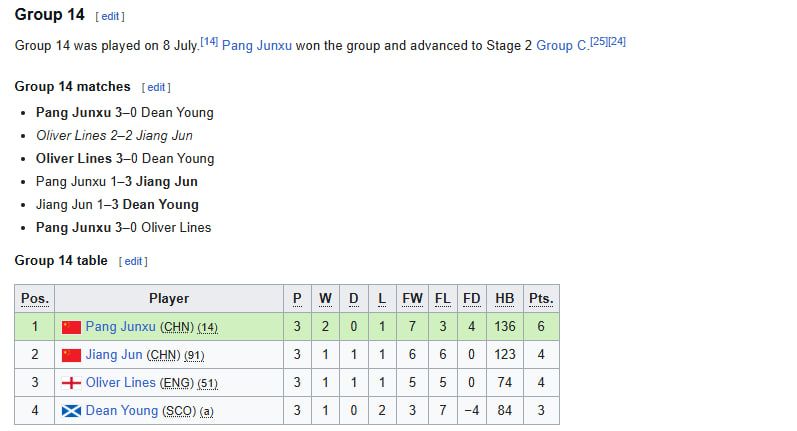Open the Pang Junxu link in table
Screen dimensions: 797x431
pyautogui.click(x=120, y=326)
